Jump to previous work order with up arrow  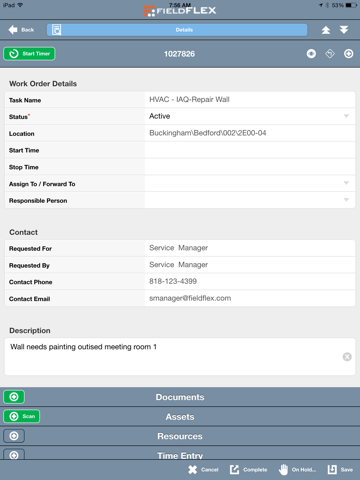[x=326, y=30]
